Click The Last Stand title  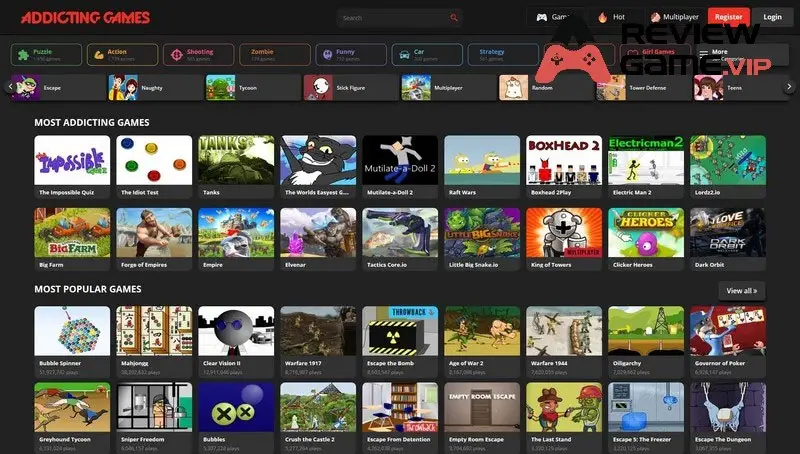(551, 439)
